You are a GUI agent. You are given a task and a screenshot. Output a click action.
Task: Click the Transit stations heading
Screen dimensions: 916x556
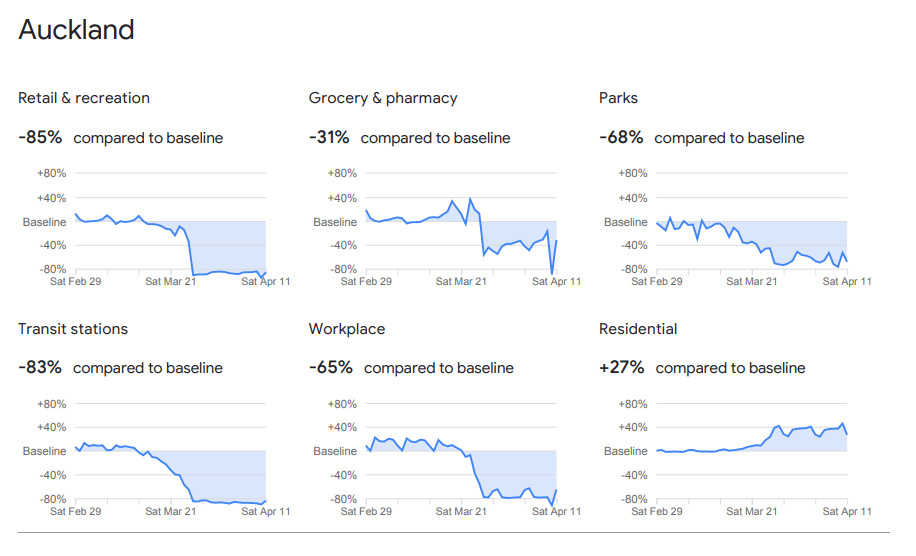tap(73, 329)
